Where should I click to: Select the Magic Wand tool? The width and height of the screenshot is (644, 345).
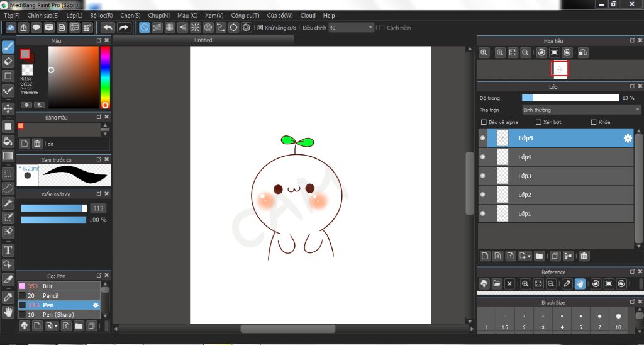pyautogui.click(x=8, y=203)
